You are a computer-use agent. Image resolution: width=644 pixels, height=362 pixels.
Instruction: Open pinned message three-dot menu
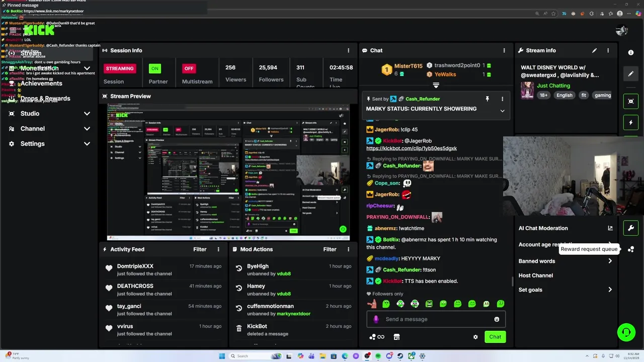[x=502, y=99]
